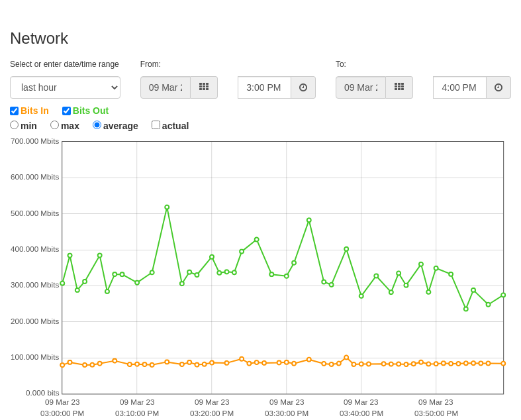Click the Bits Out green legend label

pos(91,111)
